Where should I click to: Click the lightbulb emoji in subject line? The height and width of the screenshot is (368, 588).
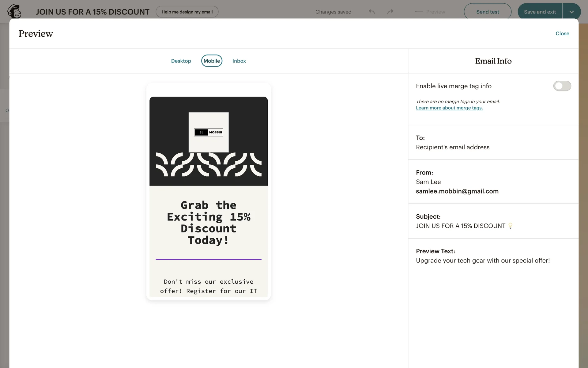tap(510, 226)
